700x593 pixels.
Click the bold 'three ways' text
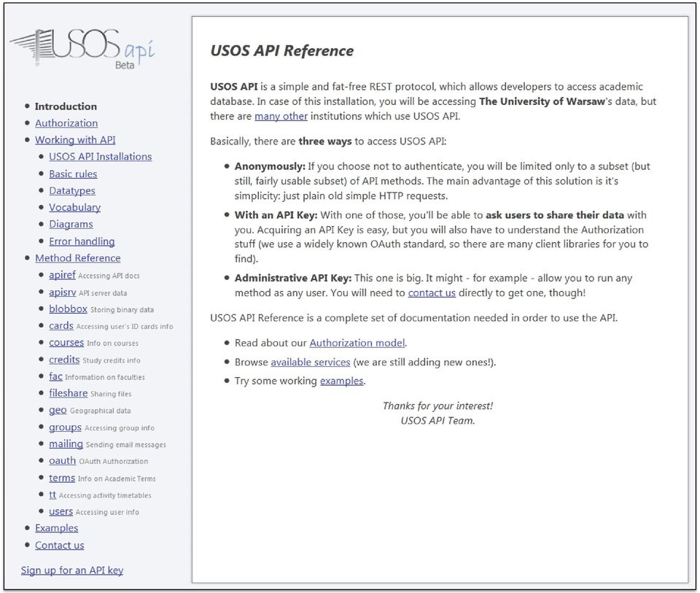coord(325,142)
